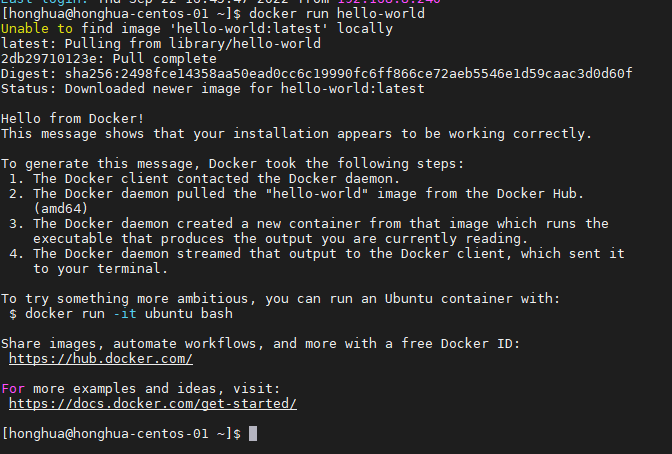This screenshot has width=672, height=454.
Task: Click the "installation appears to be working correctly" line
Action: tap(295, 133)
